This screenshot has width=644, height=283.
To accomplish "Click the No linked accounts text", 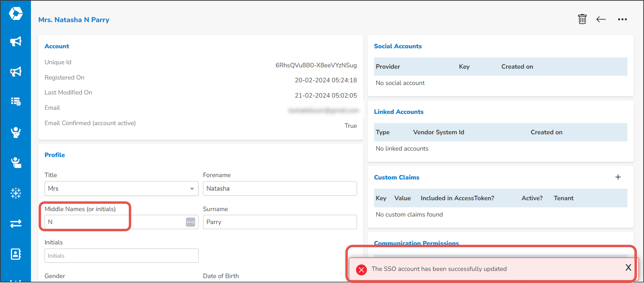I will (402, 149).
